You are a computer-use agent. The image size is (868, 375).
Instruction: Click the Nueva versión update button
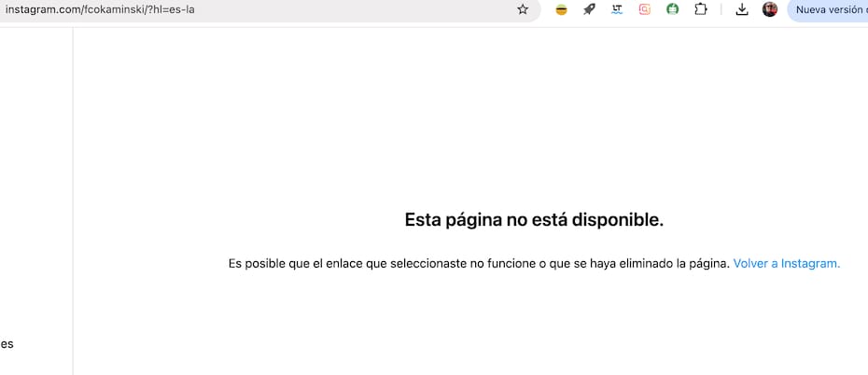pos(828,9)
